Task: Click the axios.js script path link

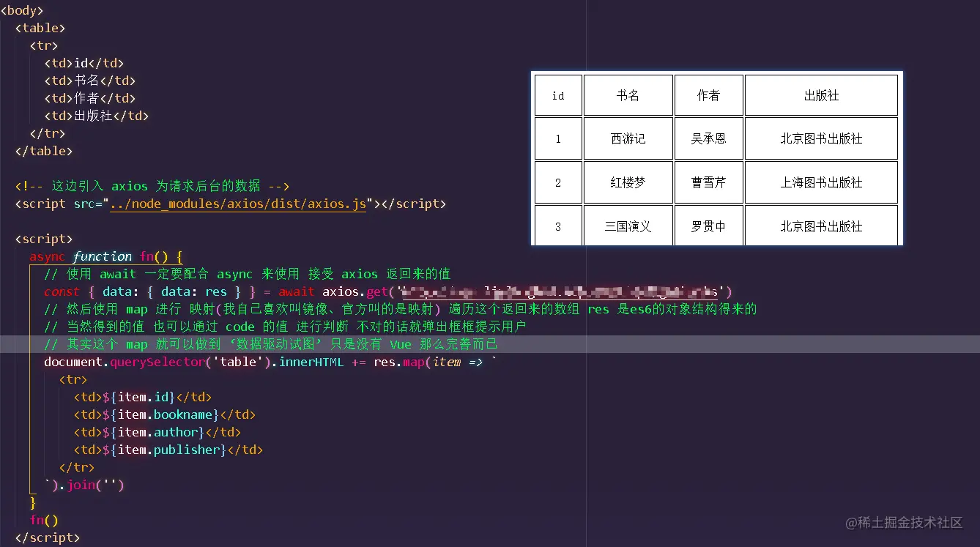Action: tap(238, 204)
